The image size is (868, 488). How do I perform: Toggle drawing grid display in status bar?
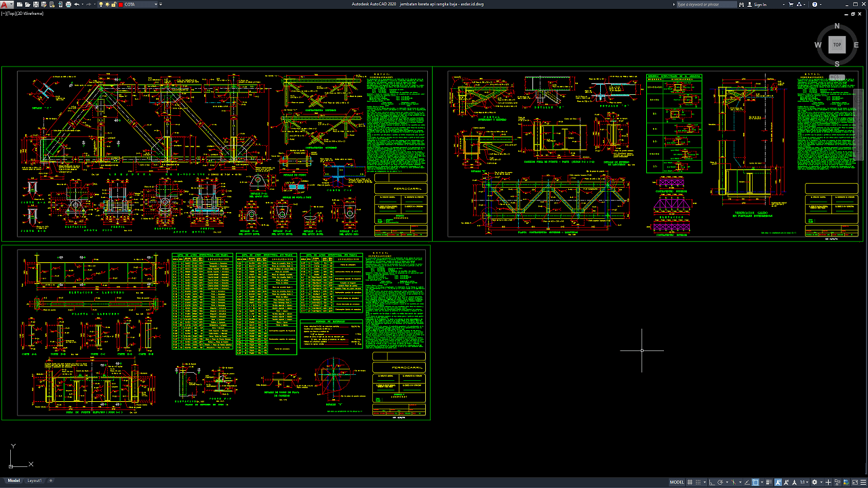tap(690, 482)
